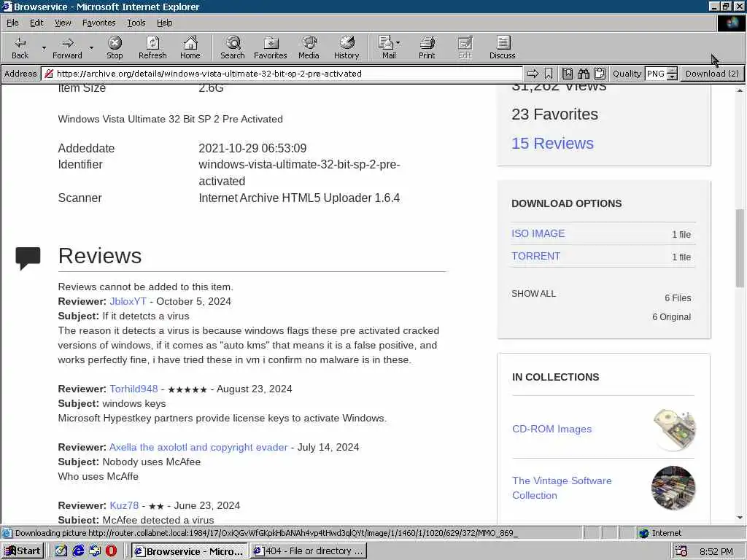This screenshot has height=560, width=747.
Task: Open CD-ROM Images collection link
Action: click(551, 429)
